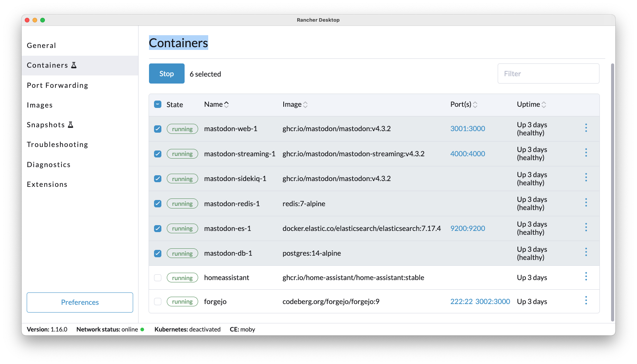Click the running badge for forgejo
The height and width of the screenshot is (364, 637).
(x=182, y=302)
